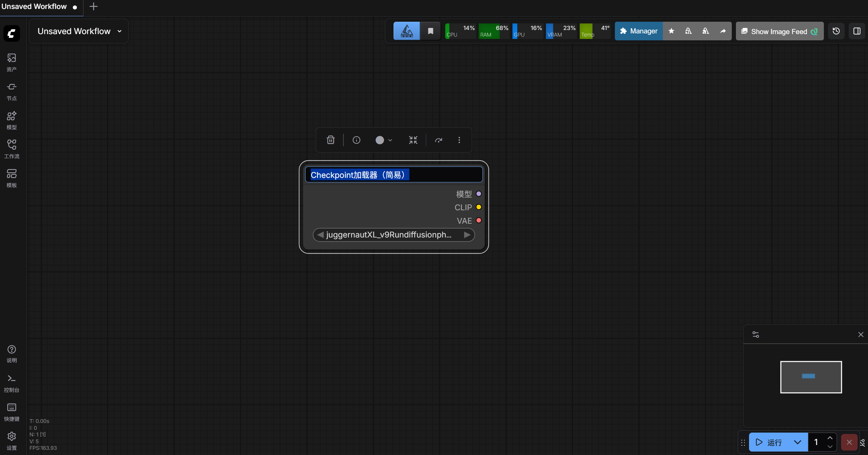Delete the selected node with trash icon
Viewport: 868px width, 455px height.
click(330, 140)
